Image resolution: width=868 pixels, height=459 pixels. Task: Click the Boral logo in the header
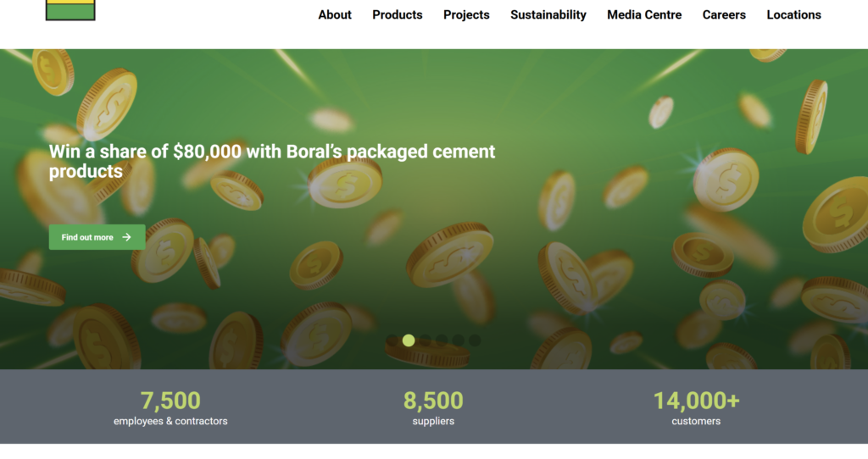70,10
